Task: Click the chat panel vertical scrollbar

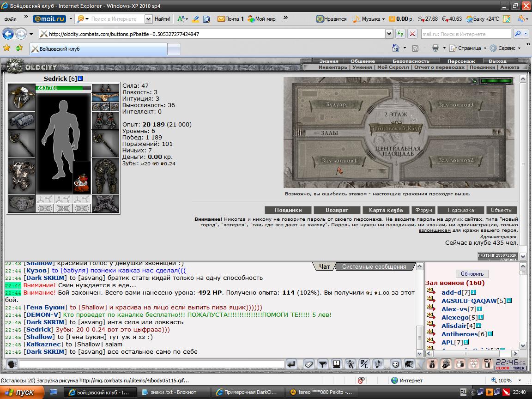Action: coord(419,310)
